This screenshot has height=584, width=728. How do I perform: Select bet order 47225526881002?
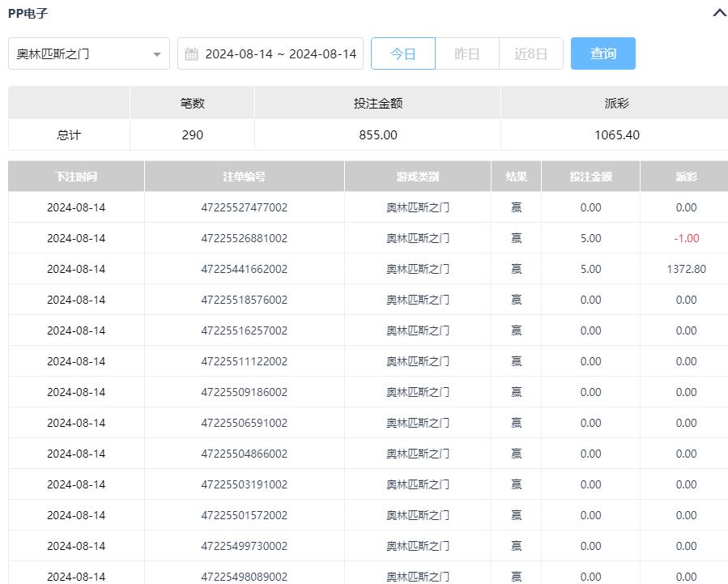click(x=244, y=238)
